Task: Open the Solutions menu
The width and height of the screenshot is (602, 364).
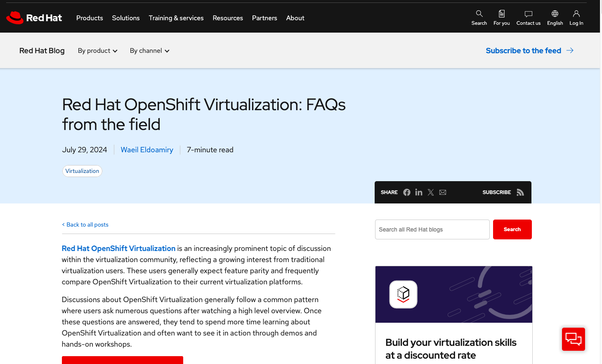Action: coord(126,18)
